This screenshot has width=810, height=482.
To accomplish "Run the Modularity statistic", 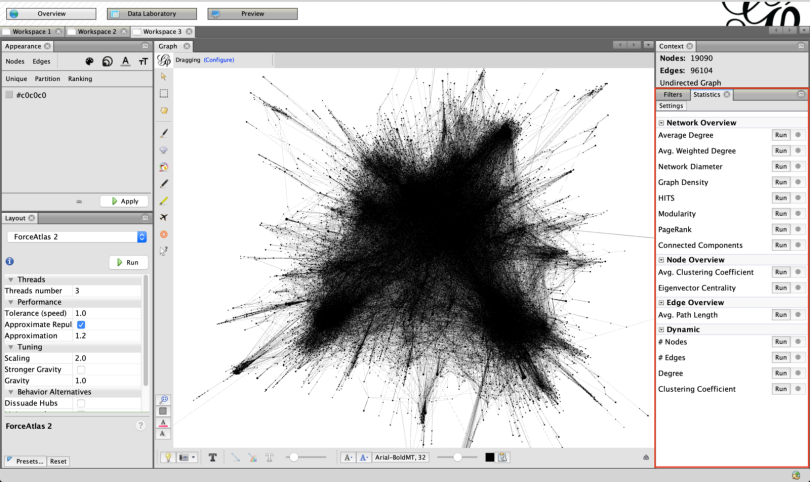I will point(781,214).
